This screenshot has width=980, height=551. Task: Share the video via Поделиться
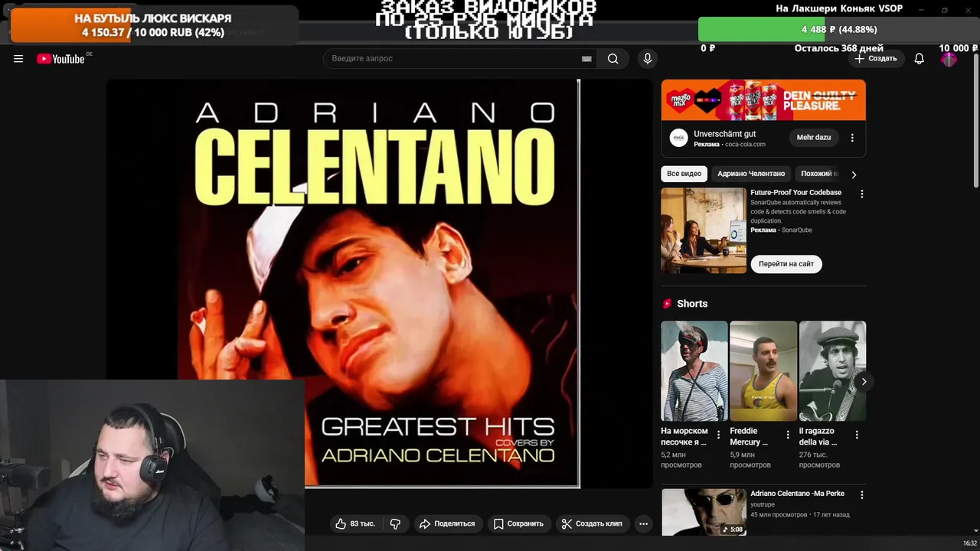[447, 523]
